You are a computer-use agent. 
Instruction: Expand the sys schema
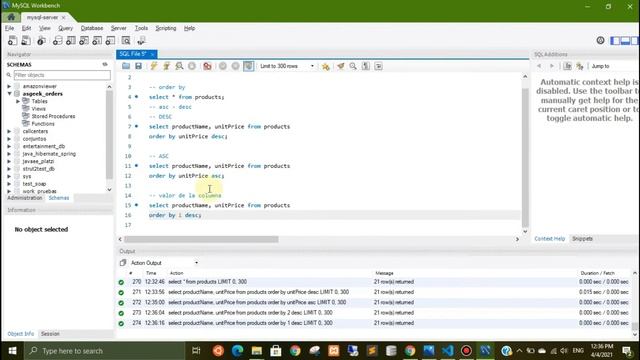(x=9, y=176)
